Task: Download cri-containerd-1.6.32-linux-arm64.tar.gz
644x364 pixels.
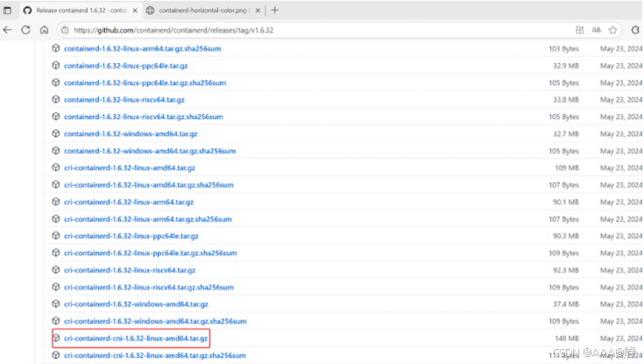Action: point(129,202)
